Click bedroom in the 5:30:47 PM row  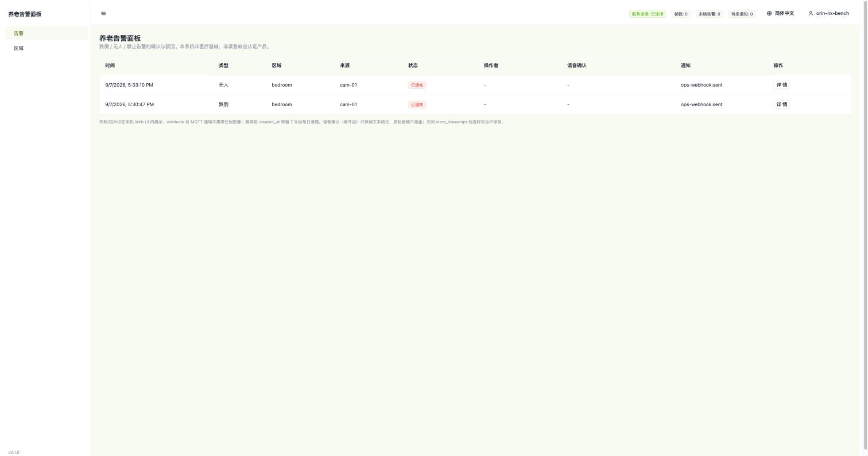(x=282, y=104)
